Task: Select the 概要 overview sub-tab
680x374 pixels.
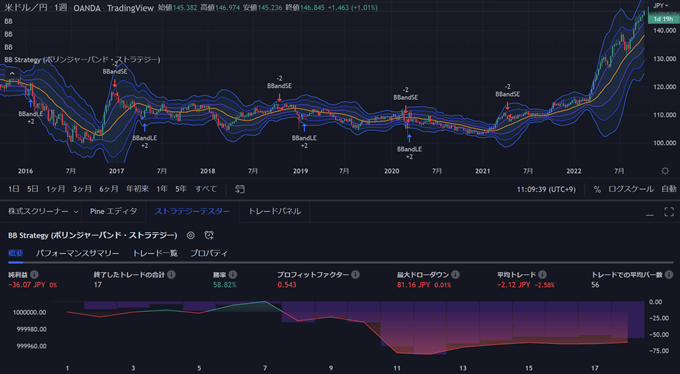Action: point(16,253)
